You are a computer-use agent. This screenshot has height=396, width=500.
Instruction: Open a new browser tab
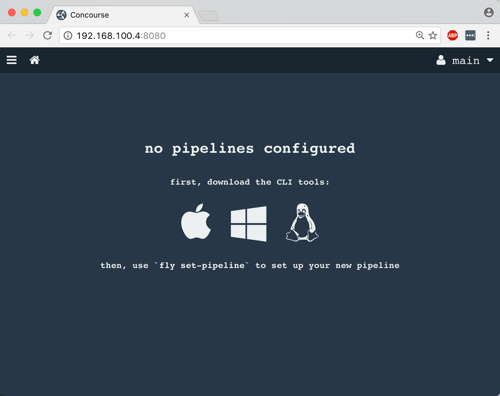(x=208, y=16)
